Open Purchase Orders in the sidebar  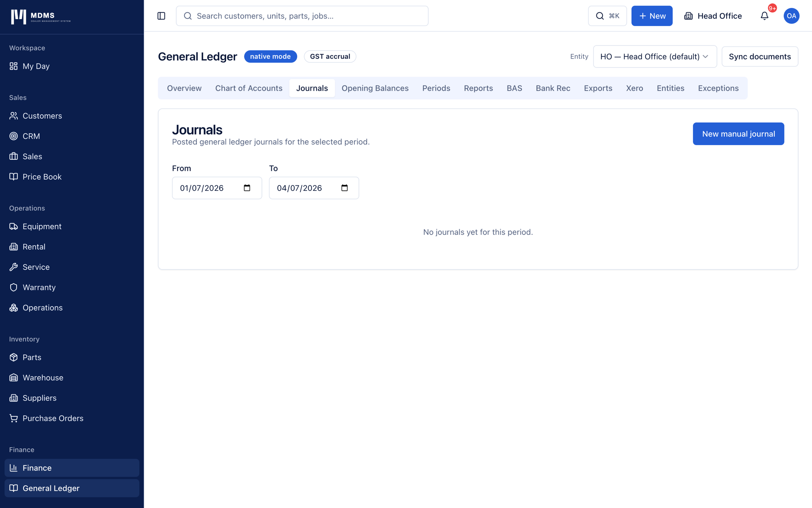[72, 418]
